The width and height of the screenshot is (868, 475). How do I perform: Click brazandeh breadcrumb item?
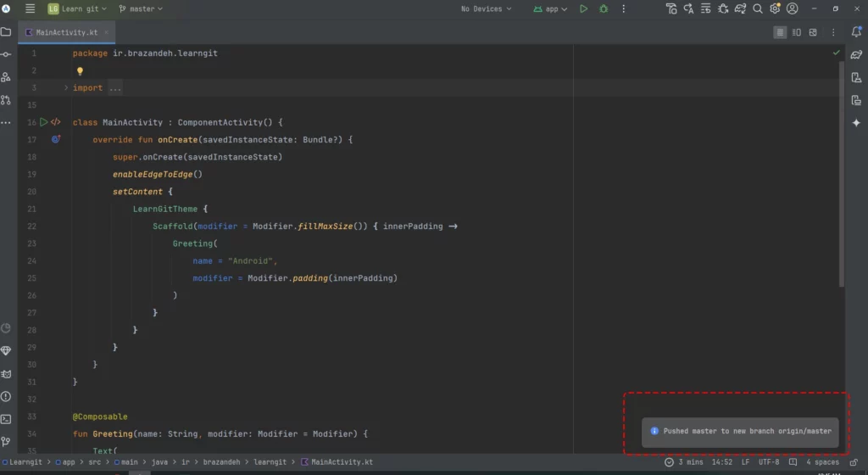221,462
